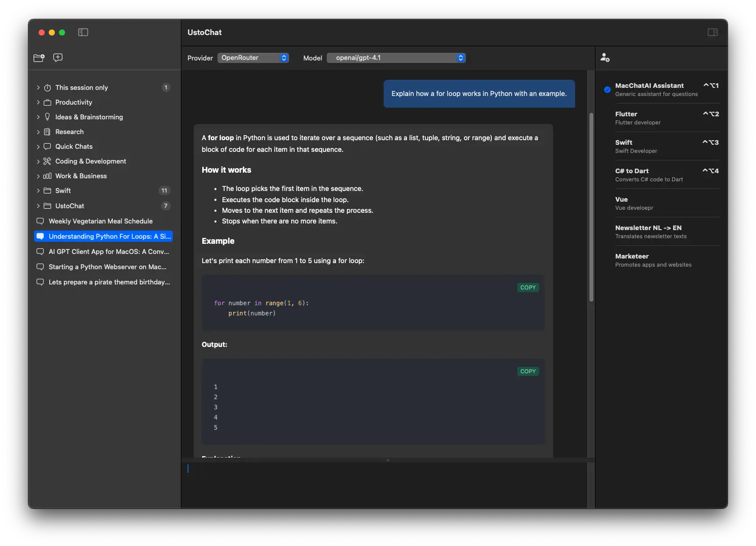The height and width of the screenshot is (546, 756).
Task: Click the lightbulb icon for Ideas & Brainstorming
Action: coord(47,117)
